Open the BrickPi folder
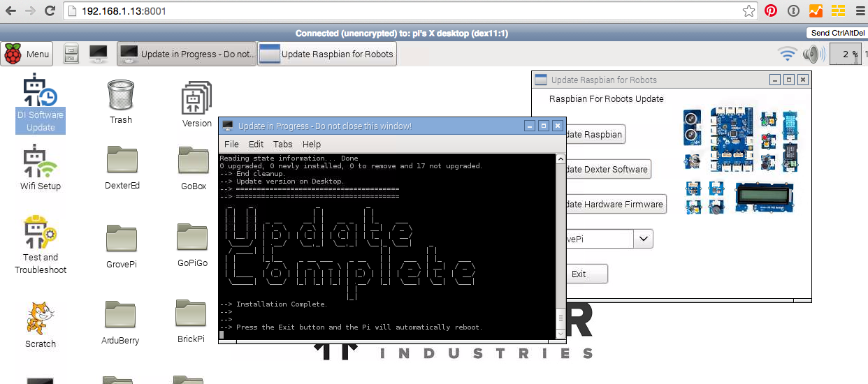 click(x=191, y=321)
